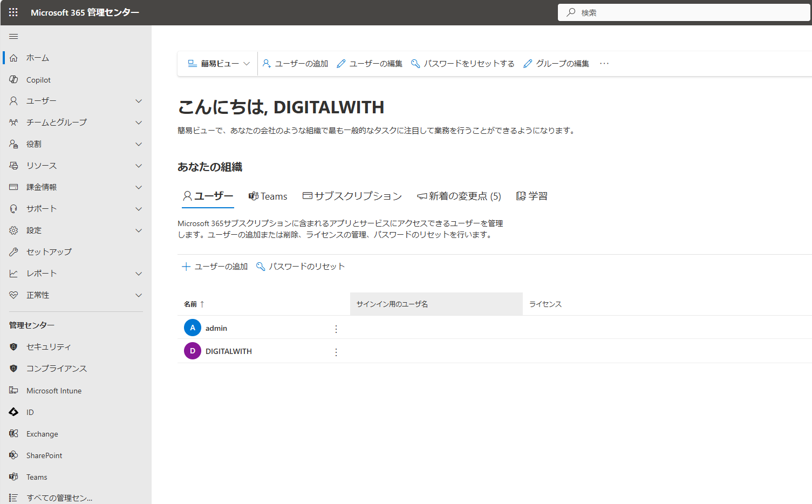Open the app launcher waffle icon
The height and width of the screenshot is (504, 812).
[x=13, y=12]
